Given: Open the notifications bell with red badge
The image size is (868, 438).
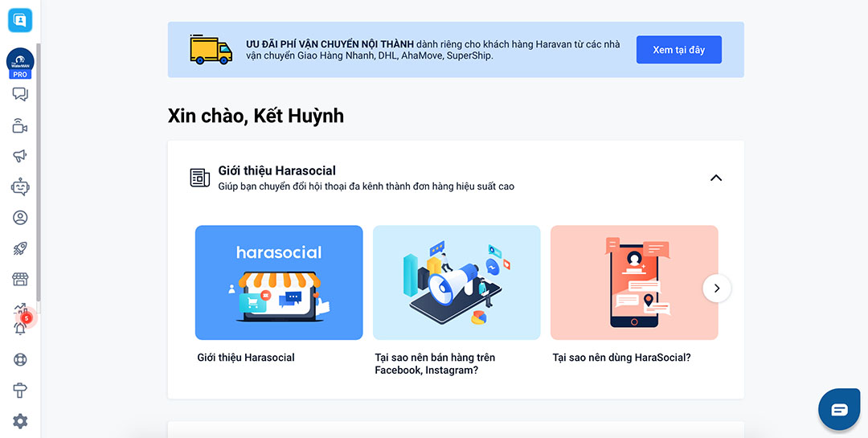Looking at the screenshot, I should [x=20, y=327].
